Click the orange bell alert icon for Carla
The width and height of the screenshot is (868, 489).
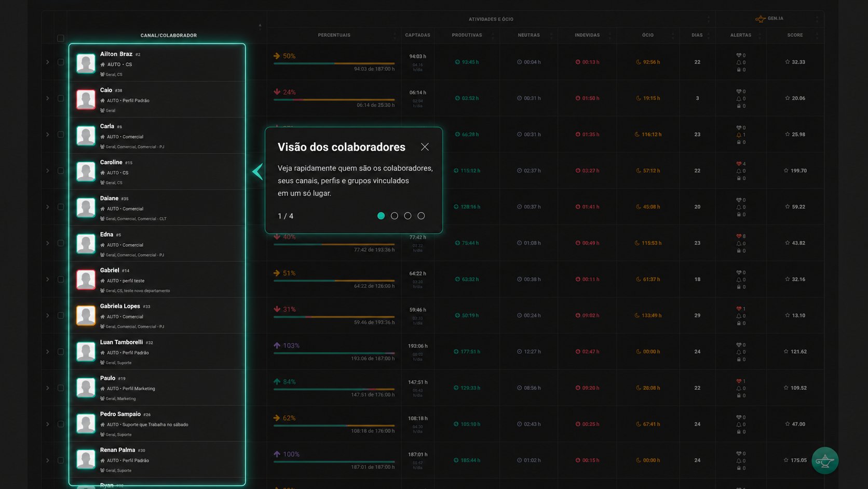(739, 135)
